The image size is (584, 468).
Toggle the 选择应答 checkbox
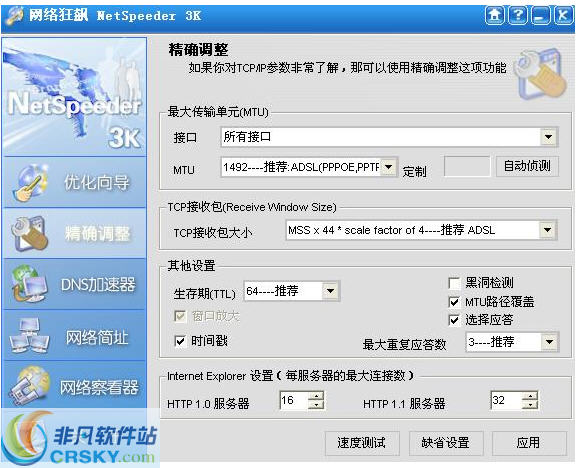pyautogui.click(x=454, y=320)
